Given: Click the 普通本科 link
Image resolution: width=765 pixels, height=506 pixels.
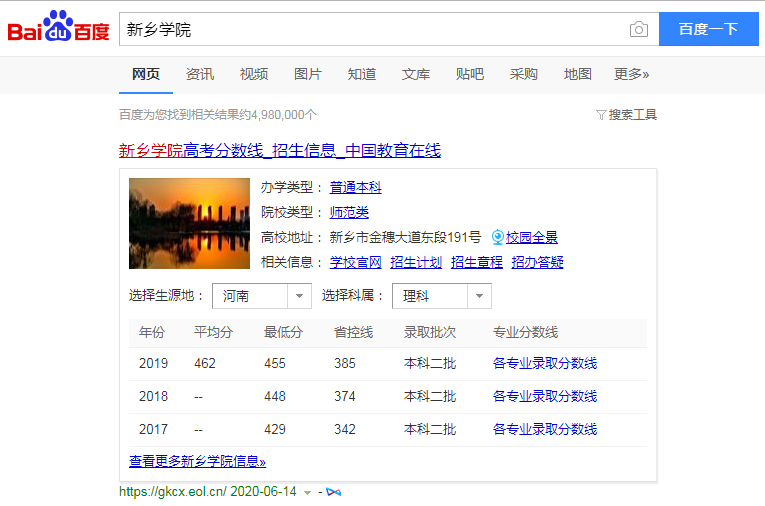Looking at the screenshot, I should [x=355, y=187].
